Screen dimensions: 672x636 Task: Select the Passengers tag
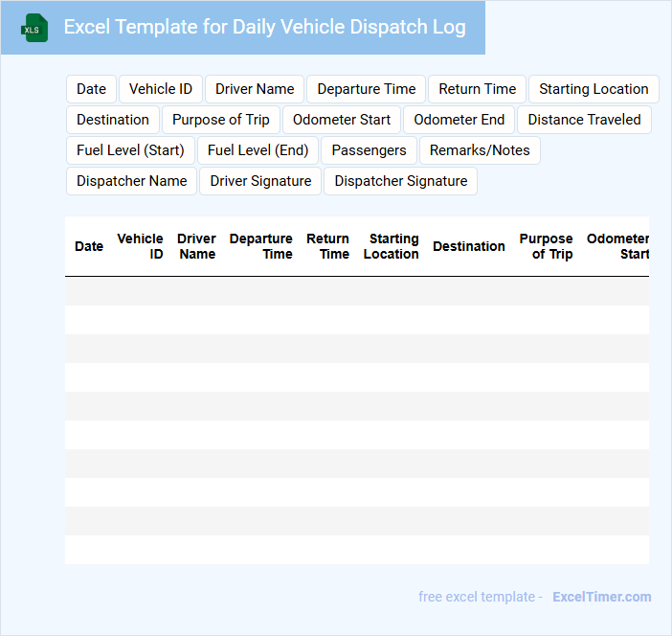tap(369, 150)
